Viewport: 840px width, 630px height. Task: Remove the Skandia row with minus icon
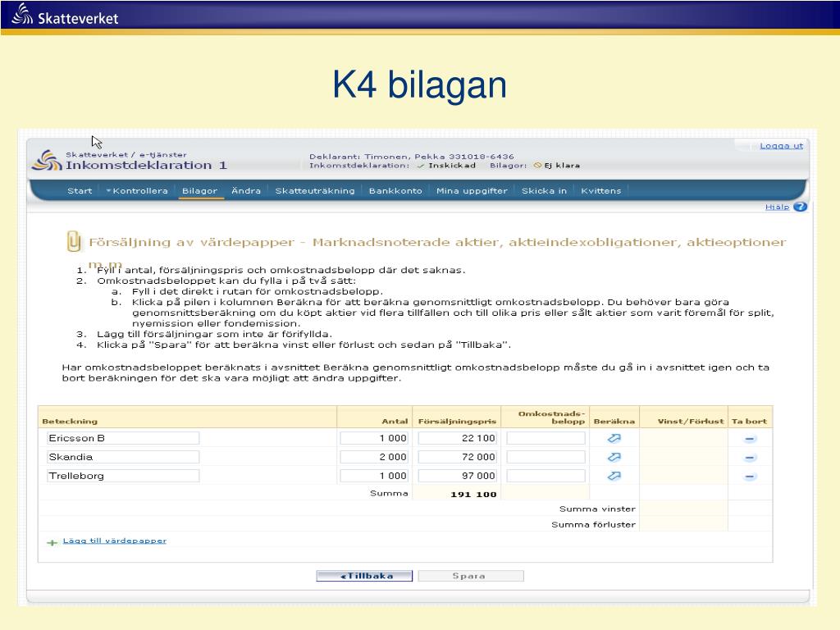750,458
